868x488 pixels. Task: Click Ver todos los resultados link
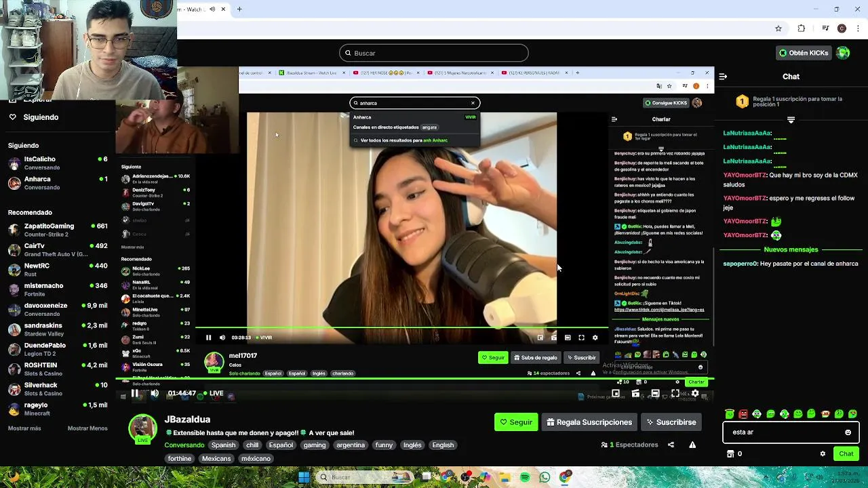click(x=404, y=140)
